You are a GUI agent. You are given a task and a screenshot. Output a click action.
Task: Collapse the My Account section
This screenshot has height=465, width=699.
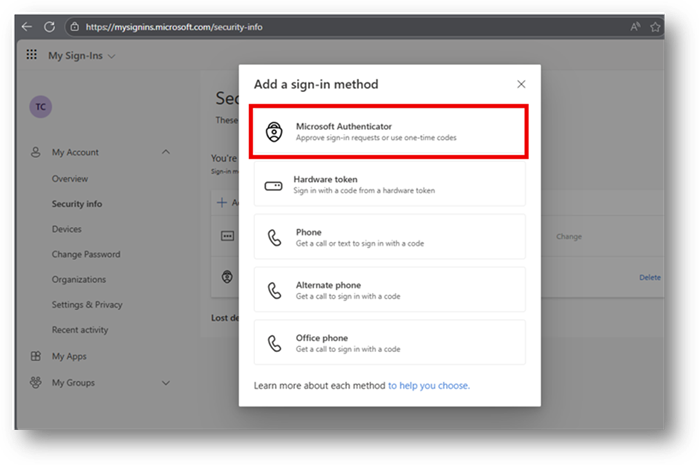165,152
